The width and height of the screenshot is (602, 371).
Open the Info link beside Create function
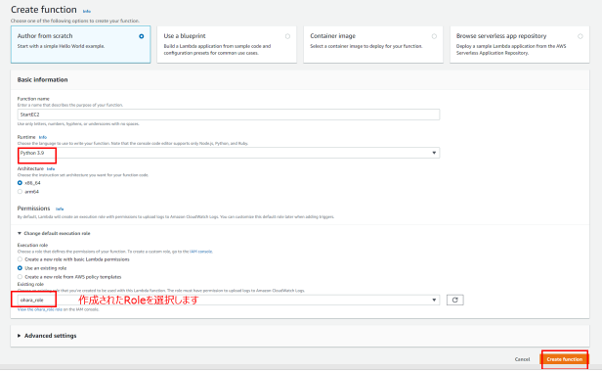[x=87, y=11]
